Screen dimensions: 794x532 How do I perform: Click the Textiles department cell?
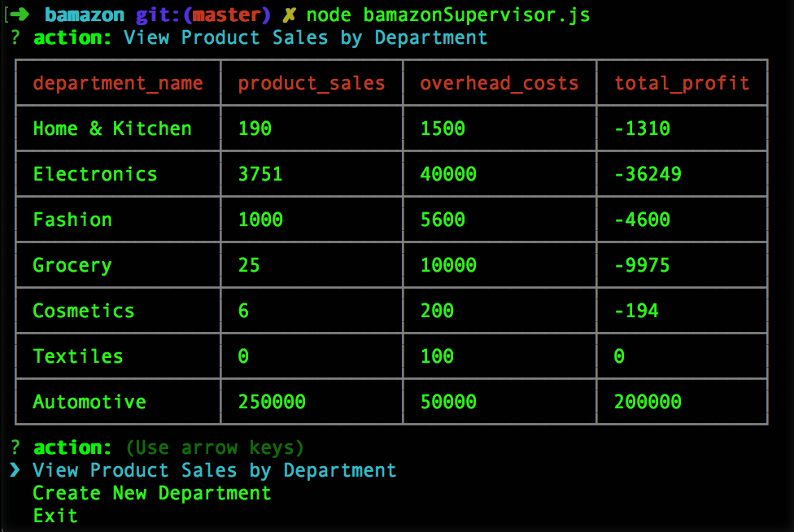[78, 356]
